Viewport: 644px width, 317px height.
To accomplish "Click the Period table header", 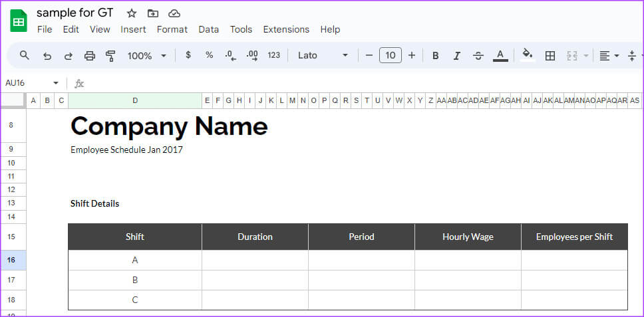I will pyautogui.click(x=361, y=237).
